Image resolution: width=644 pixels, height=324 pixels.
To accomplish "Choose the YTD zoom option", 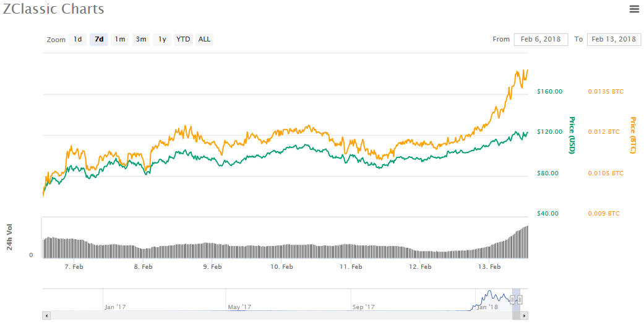I will (x=183, y=40).
